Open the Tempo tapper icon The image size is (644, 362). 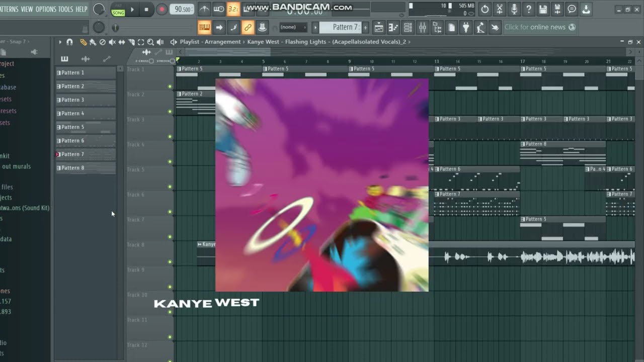pyautogui.click(x=481, y=27)
